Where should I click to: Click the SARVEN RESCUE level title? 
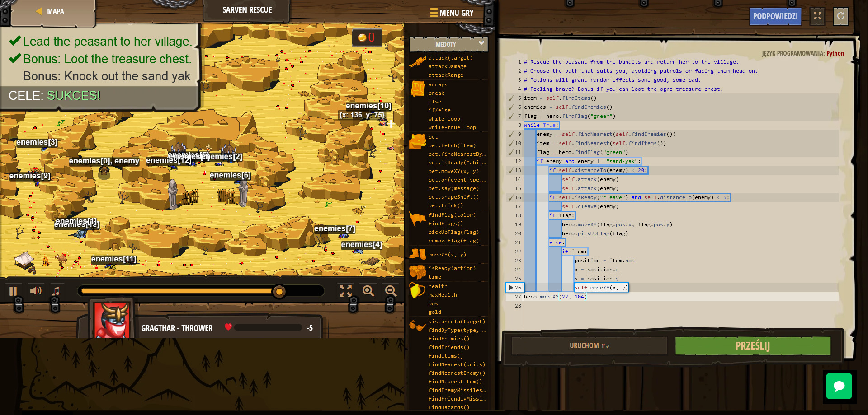tap(247, 10)
